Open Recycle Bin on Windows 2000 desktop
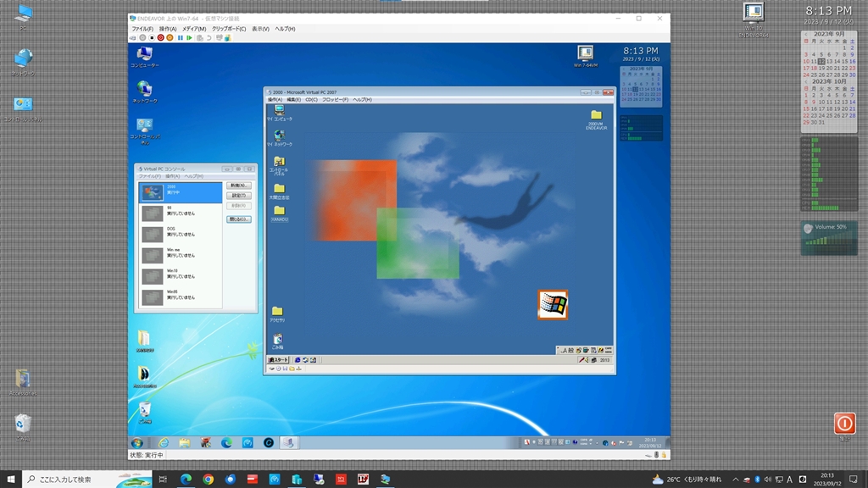The image size is (868, 488). (x=277, y=341)
